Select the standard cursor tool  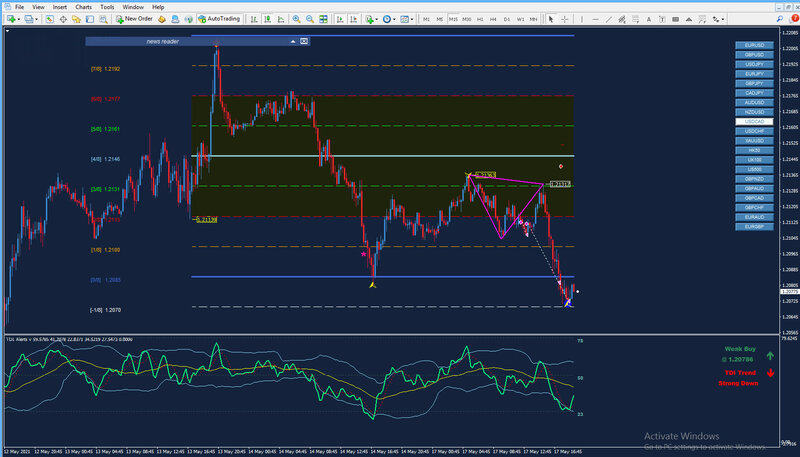tap(551, 19)
